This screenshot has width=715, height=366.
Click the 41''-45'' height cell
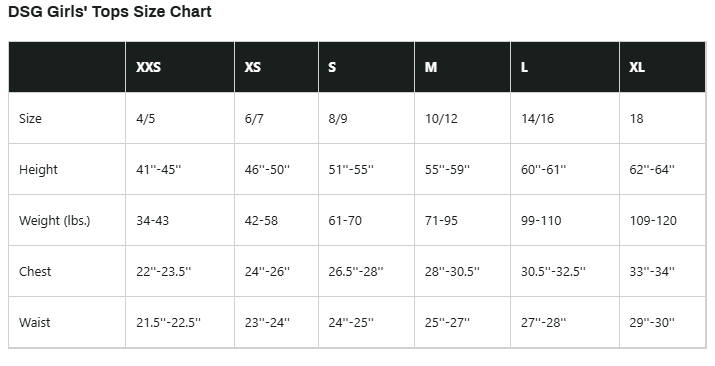[x=158, y=170]
